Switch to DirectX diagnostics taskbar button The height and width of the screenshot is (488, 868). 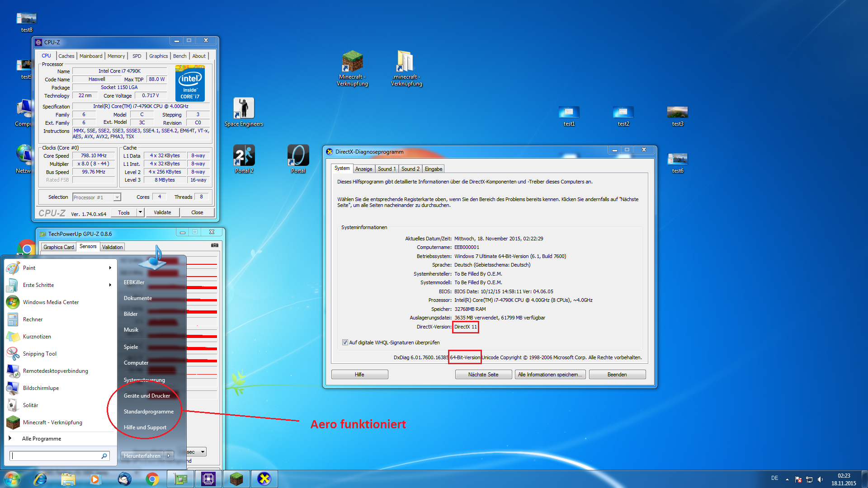(x=264, y=479)
